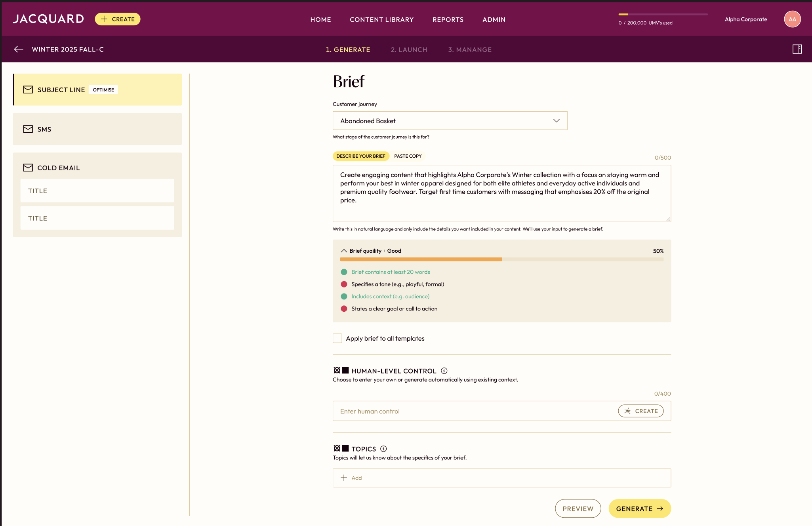Open the Customer journey dropdown

point(450,121)
